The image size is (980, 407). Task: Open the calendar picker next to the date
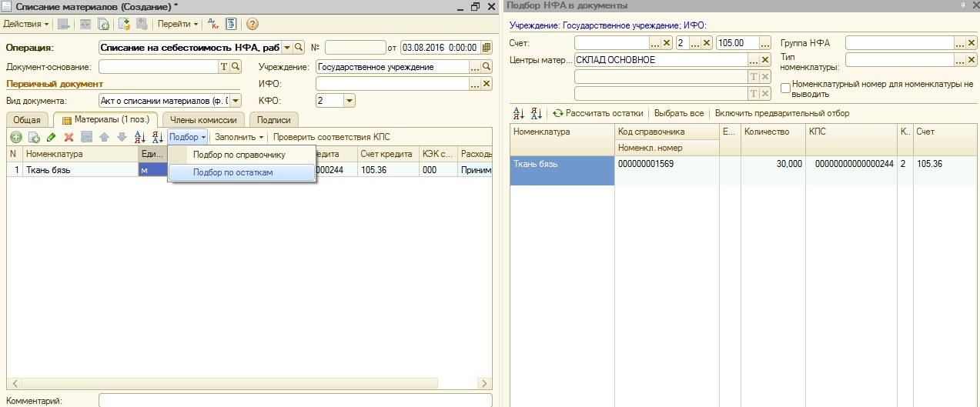pos(486,47)
